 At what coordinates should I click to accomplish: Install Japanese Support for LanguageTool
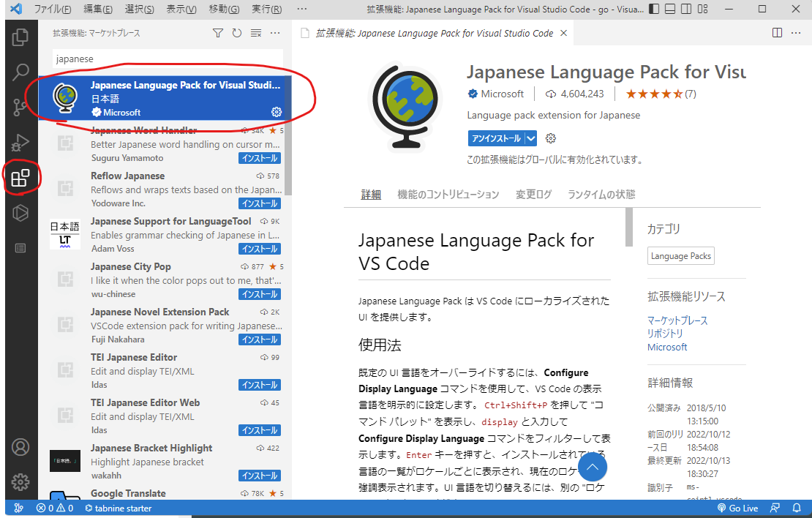tap(260, 249)
